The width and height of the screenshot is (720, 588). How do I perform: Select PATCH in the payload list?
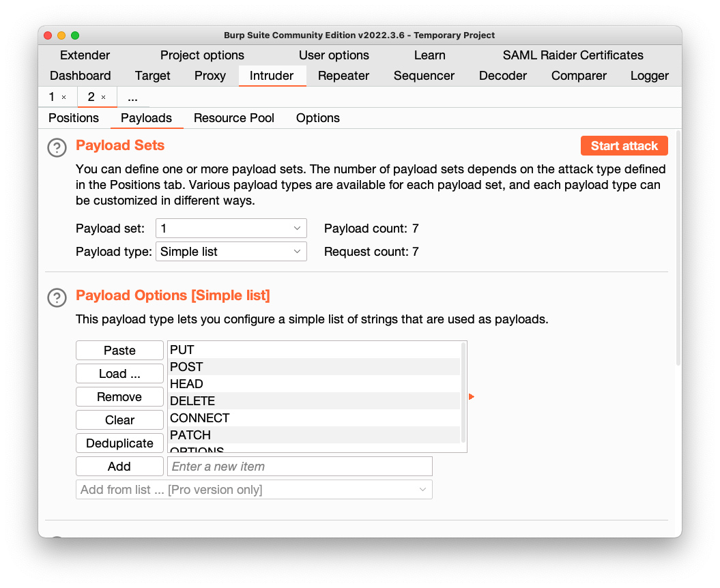(314, 435)
